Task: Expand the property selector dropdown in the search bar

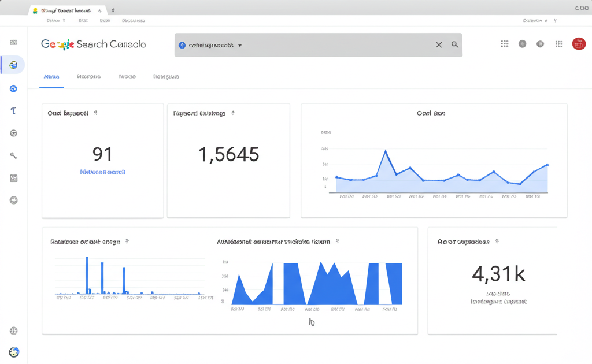Action: pos(240,45)
